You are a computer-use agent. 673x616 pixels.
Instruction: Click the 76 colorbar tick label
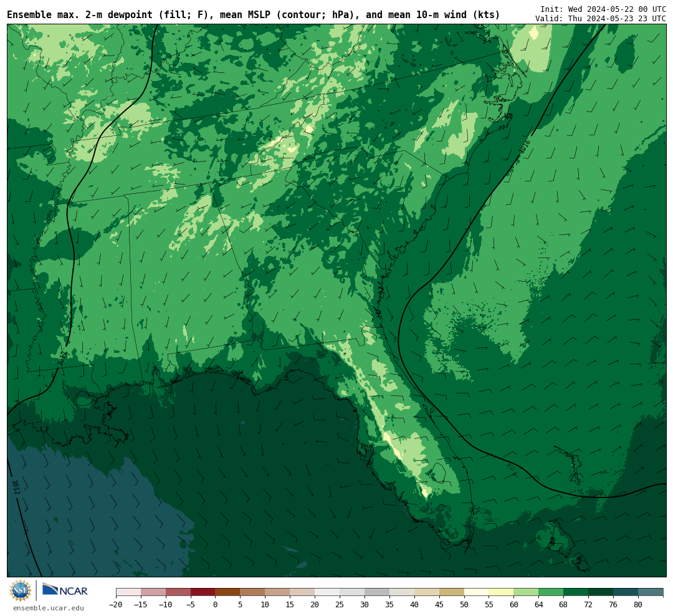point(614,605)
